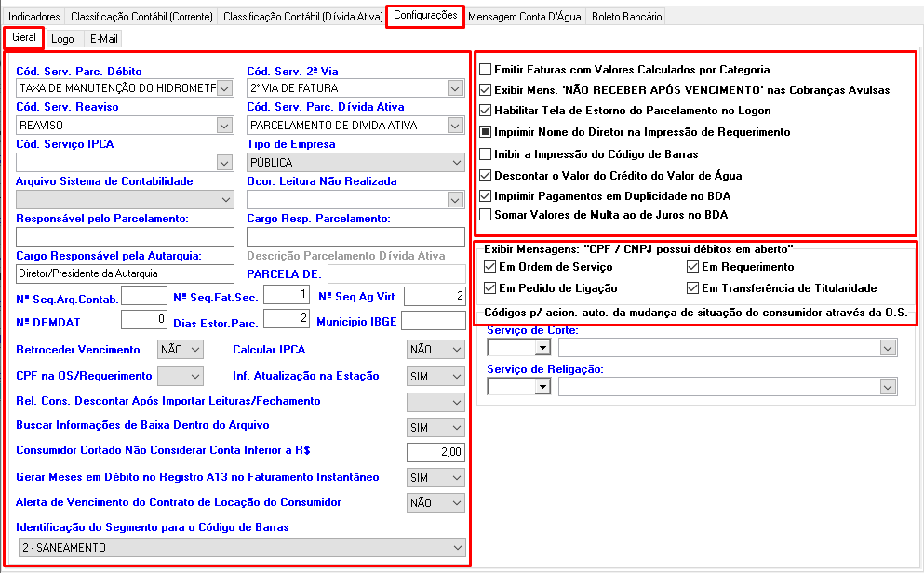
Task: Untick Em Ordem de Serviço checkbox
Action: 490,267
